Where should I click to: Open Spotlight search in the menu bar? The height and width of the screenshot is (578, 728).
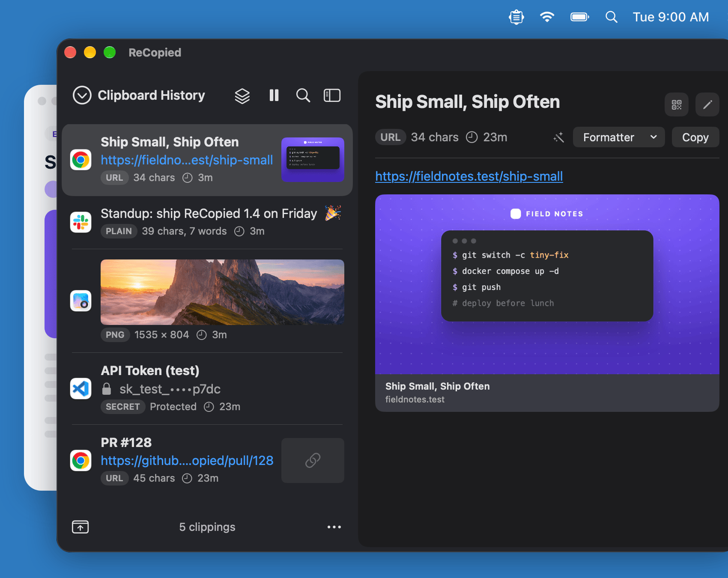coord(612,17)
